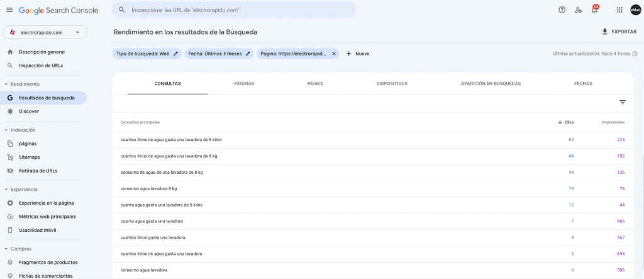Screen dimensions: 644x279
Task: Click the 64 clicks value
Action: click(x=571, y=140)
